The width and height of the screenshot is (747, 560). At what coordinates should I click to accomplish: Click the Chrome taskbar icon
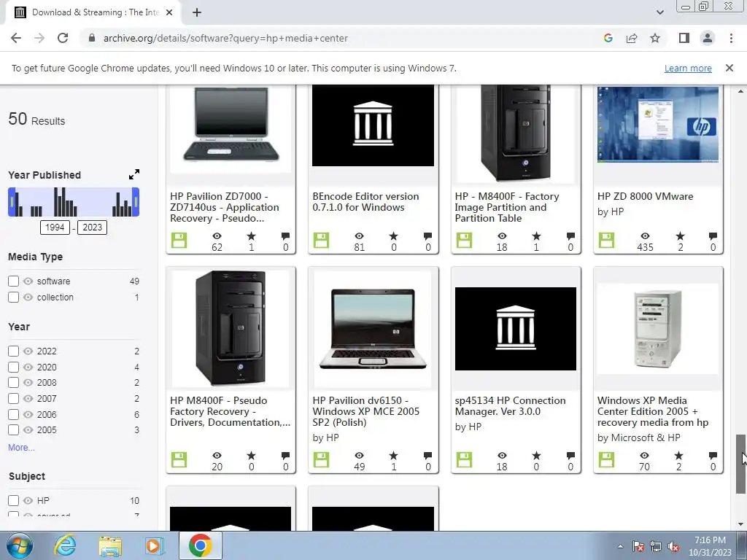click(200, 545)
